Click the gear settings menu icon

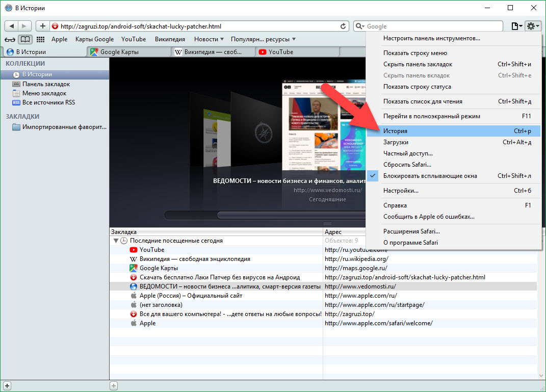[x=533, y=26]
